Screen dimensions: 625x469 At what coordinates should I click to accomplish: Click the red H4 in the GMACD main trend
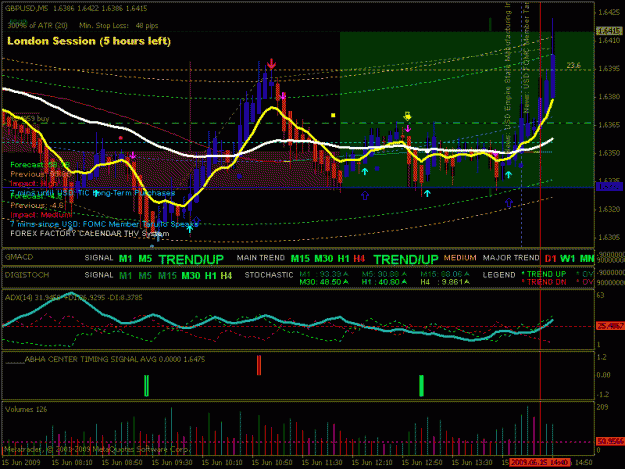coord(359,259)
